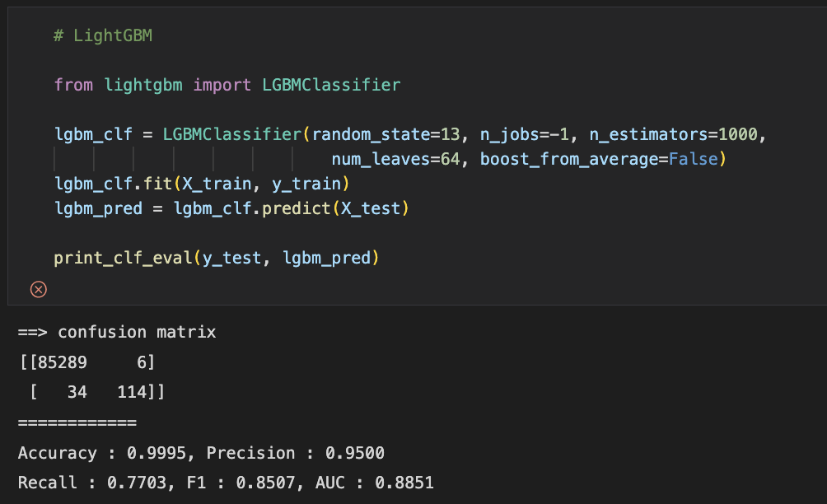Screen dimensions: 827x504
Task: Click the 'lightgbm' module name
Action: click(143, 86)
